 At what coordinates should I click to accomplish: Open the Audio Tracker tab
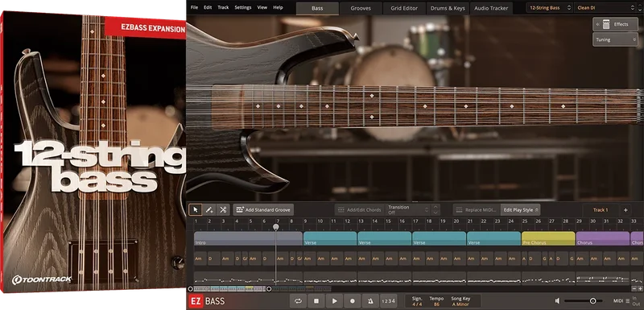pos(491,8)
